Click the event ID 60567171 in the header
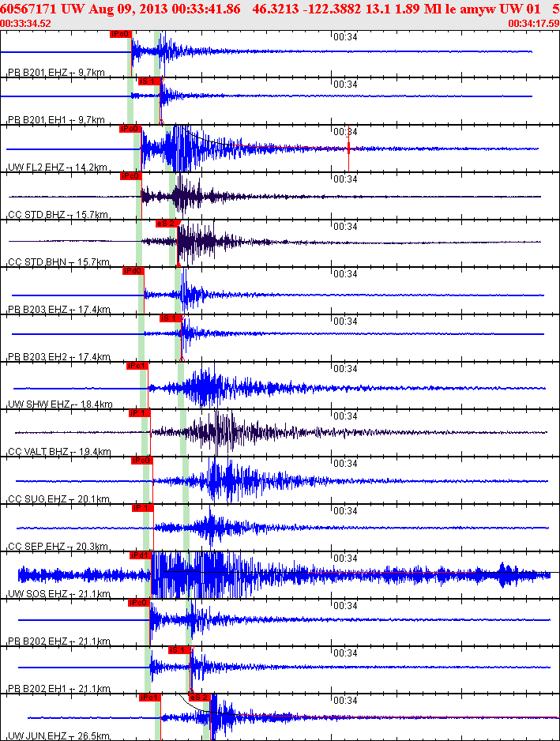This screenshot has width=560, height=741. (28, 9)
